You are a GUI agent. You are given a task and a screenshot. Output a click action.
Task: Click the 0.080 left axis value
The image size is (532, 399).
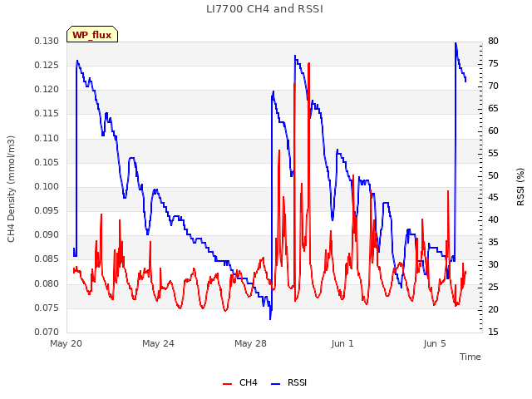click(47, 283)
